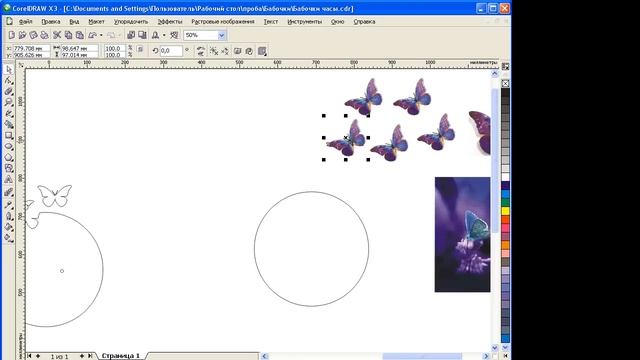Select the Polygon tool
Viewport: 640px width, 360px height.
tap(9, 158)
